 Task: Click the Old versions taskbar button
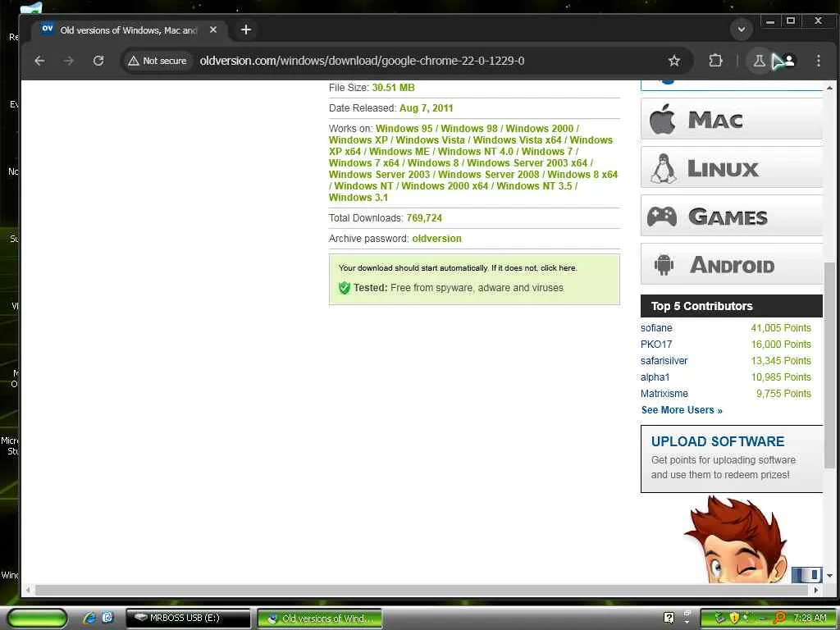tap(319, 619)
